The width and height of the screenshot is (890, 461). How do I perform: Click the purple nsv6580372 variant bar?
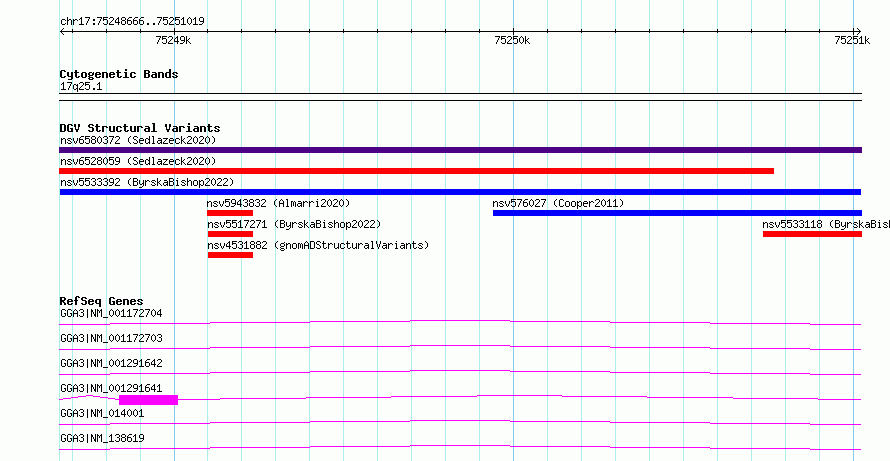point(460,150)
